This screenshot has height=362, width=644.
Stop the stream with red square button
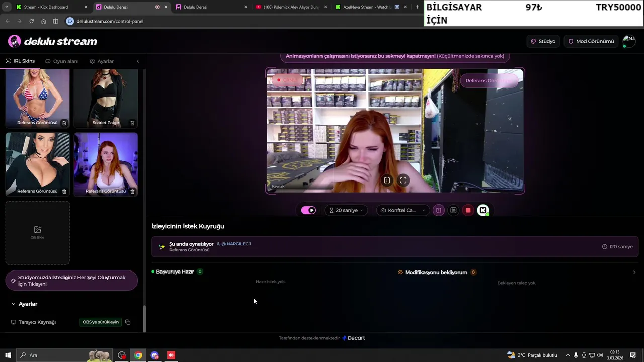[468, 210]
